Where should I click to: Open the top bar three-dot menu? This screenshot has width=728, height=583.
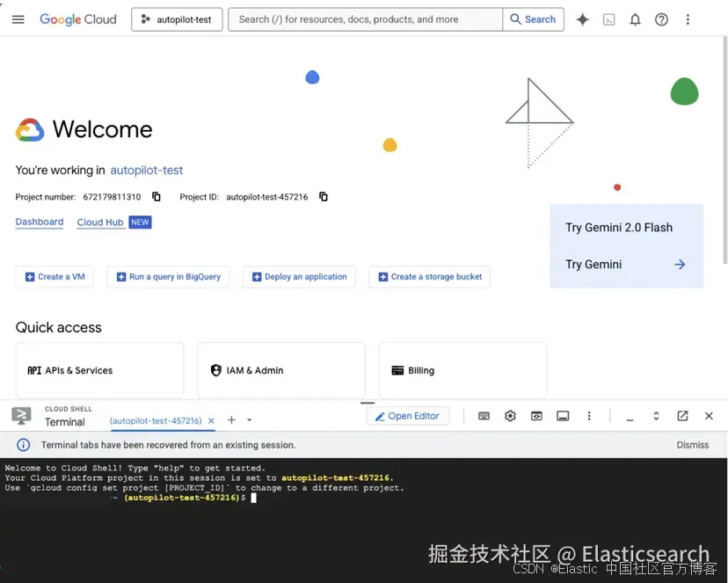click(x=688, y=19)
